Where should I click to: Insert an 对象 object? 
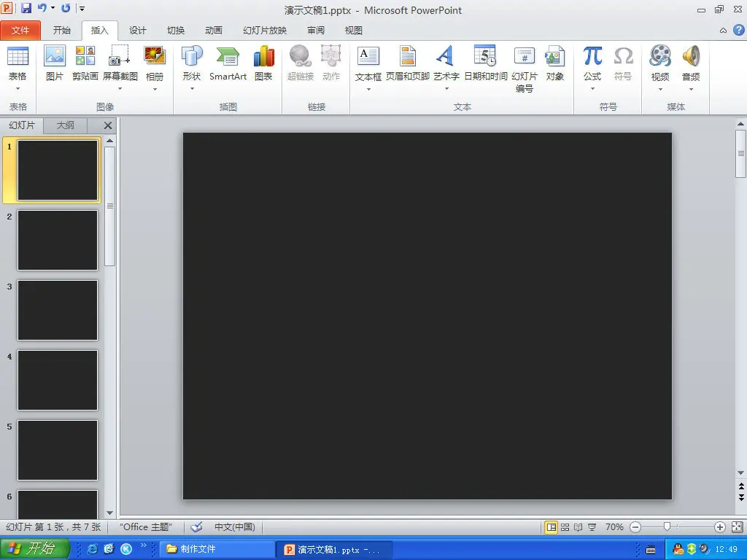coord(554,63)
